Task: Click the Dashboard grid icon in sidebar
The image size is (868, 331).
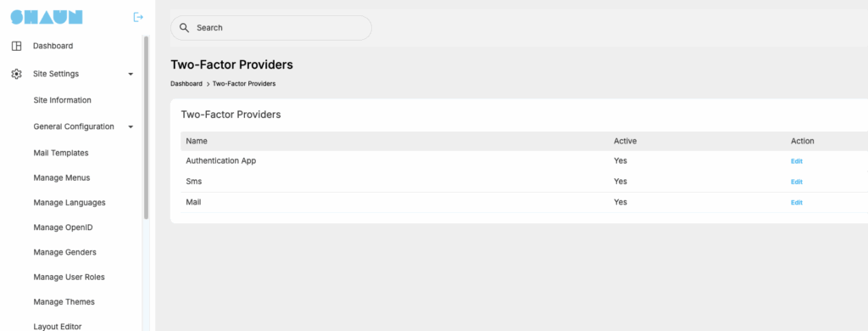Action: pyautogui.click(x=17, y=46)
